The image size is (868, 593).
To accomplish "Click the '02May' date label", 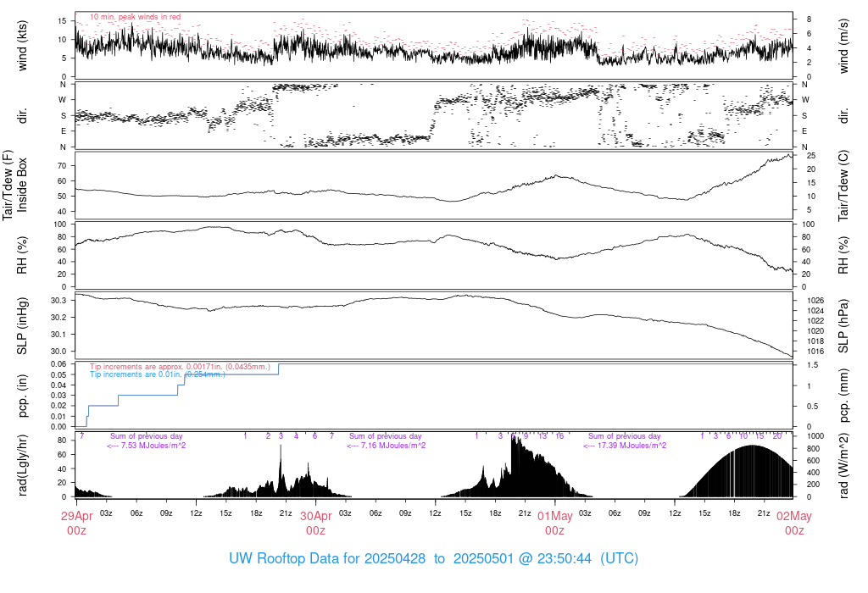I will click(x=793, y=516).
